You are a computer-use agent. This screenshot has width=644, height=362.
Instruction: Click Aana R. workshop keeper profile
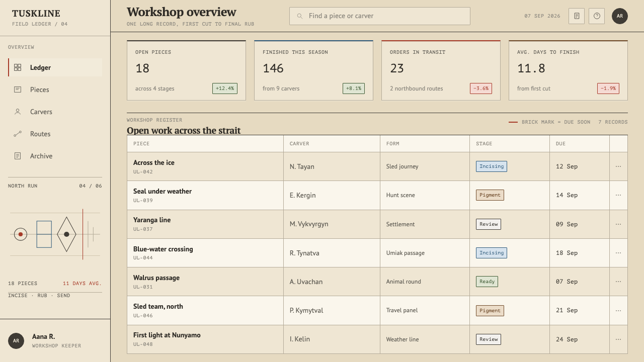(x=55, y=340)
